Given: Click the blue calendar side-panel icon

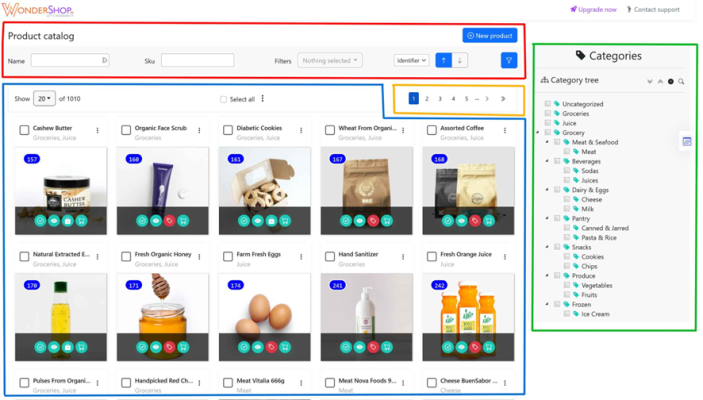Looking at the screenshot, I should tap(686, 142).
